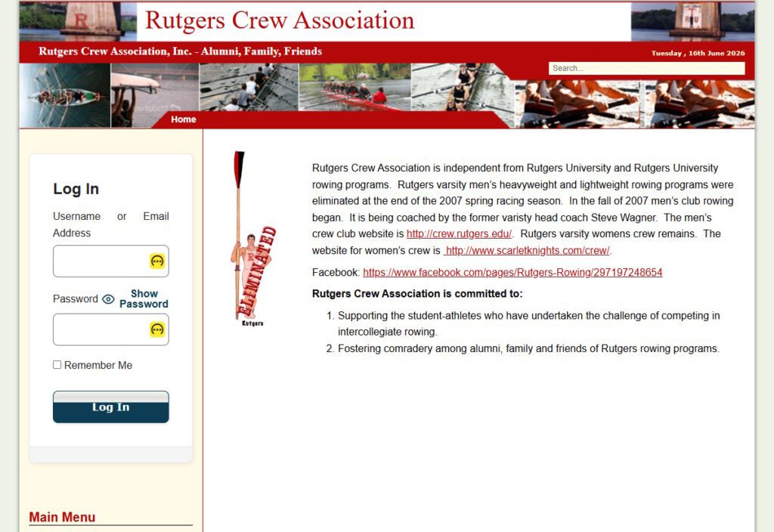Click the Main Menu heading
Viewport: 774px width, 532px height.
[x=62, y=517]
